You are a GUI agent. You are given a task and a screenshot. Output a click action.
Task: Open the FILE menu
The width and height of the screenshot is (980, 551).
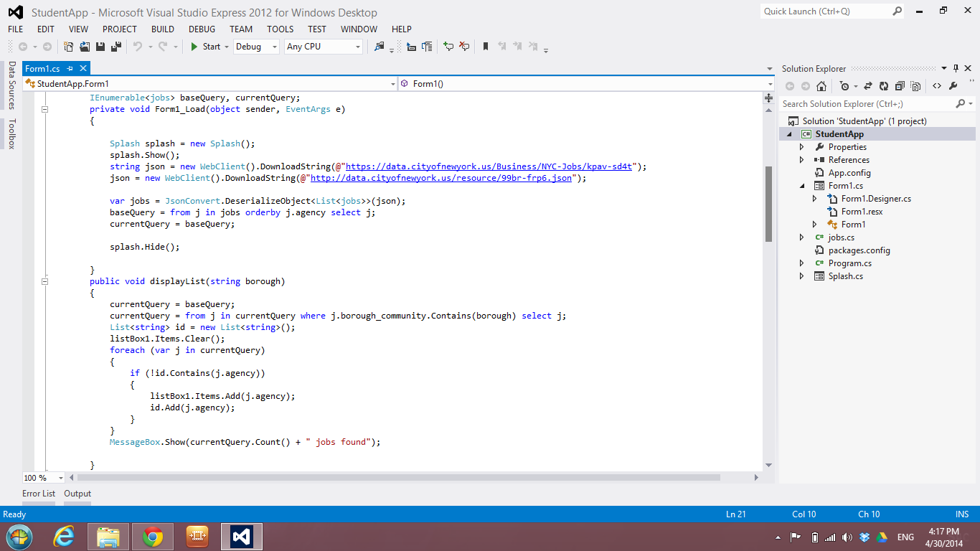click(16, 29)
